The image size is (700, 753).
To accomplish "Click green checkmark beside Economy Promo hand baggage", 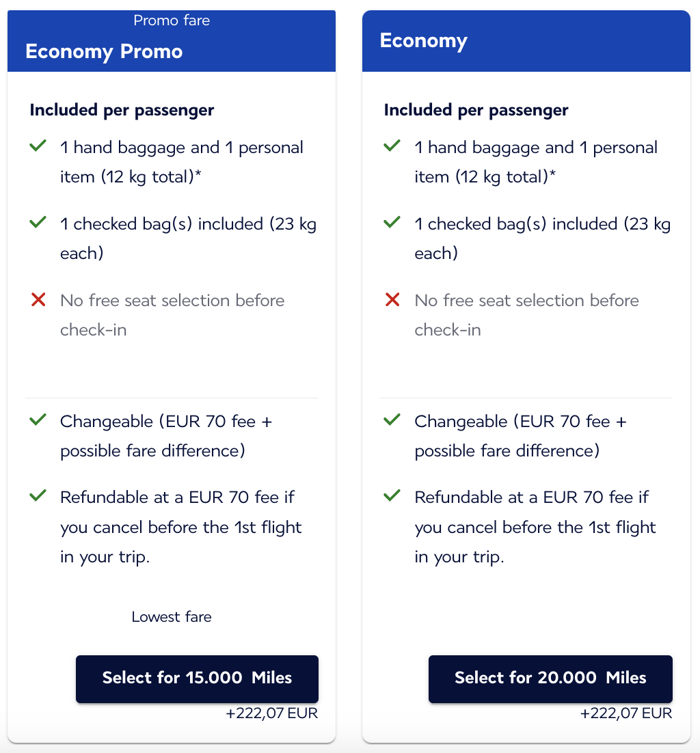I will pyautogui.click(x=38, y=146).
